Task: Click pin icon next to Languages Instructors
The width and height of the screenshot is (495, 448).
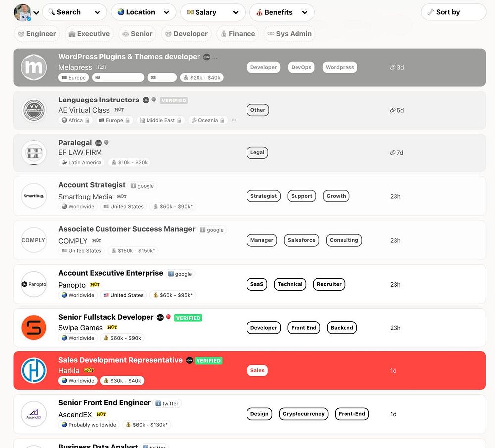Action: pos(154,100)
